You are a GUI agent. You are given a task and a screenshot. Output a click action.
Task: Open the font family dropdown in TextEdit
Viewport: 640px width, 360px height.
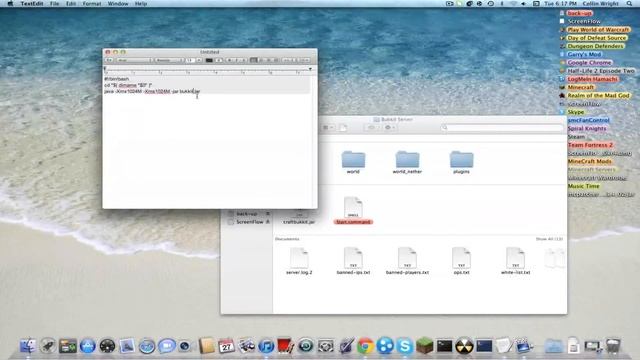tap(134, 60)
